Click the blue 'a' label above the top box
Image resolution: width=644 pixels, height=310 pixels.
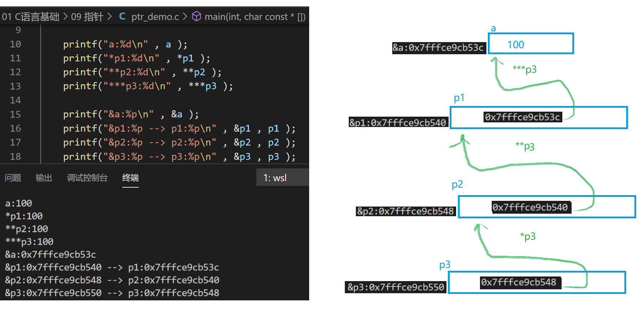(x=493, y=28)
